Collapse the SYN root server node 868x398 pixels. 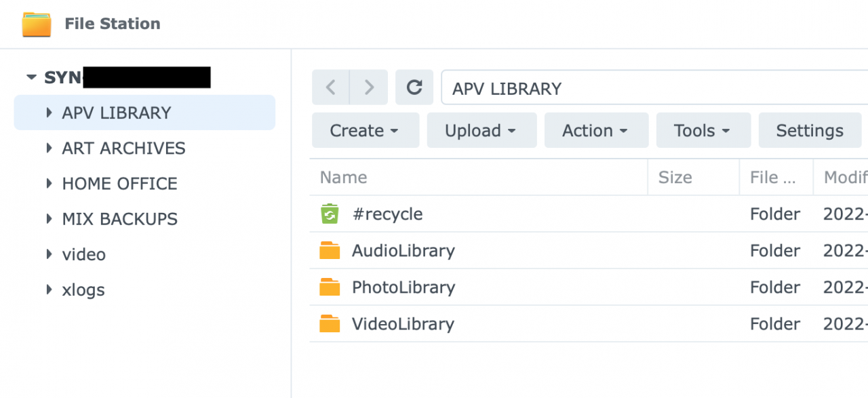(x=31, y=78)
